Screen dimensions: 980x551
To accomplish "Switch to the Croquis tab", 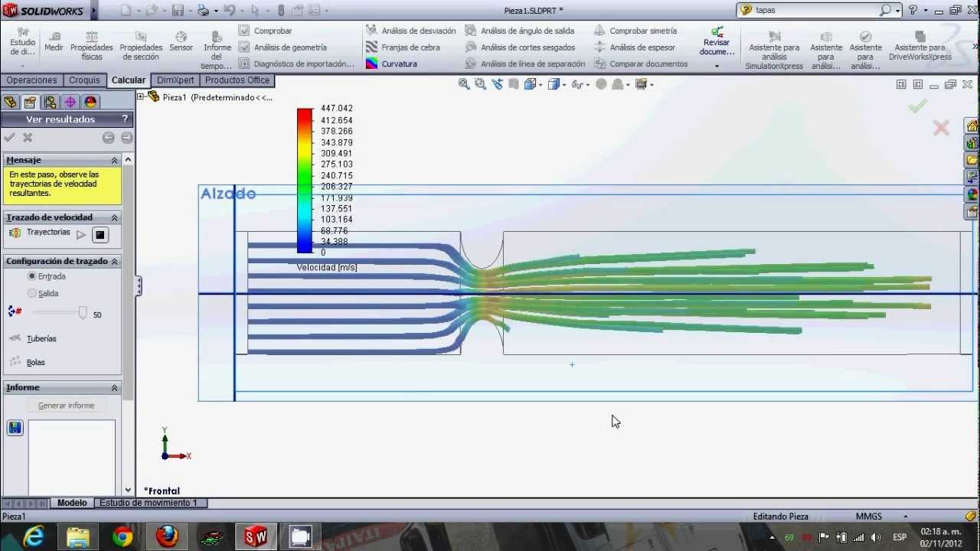I will pyautogui.click(x=84, y=80).
